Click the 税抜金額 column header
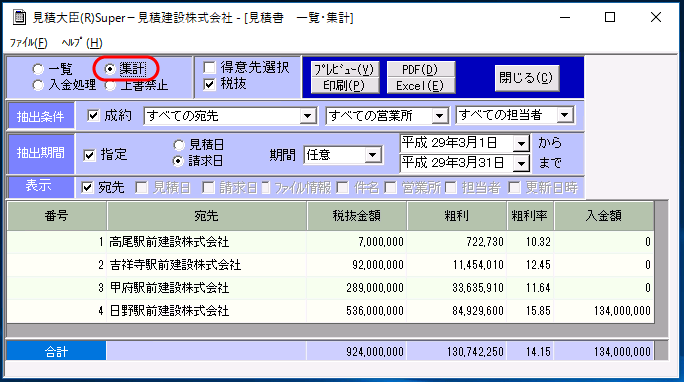 [357, 216]
